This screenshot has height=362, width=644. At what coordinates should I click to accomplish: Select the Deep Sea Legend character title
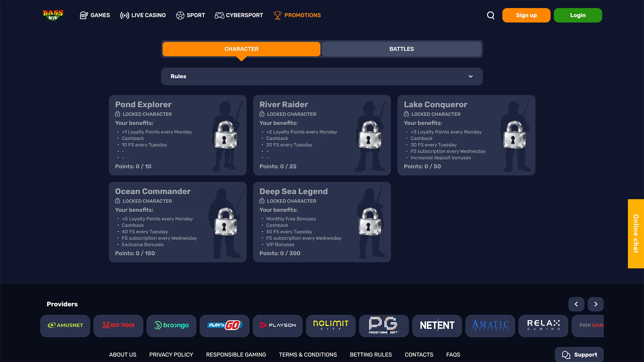point(293,191)
